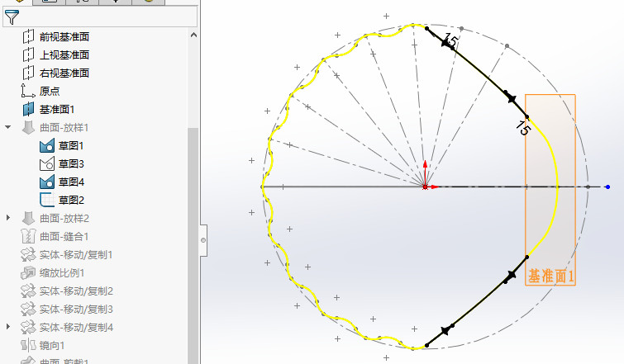This screenshot has width=624, height=364.
Task: Click the feature tree scroll-up arrow
Action: point(193,35)
